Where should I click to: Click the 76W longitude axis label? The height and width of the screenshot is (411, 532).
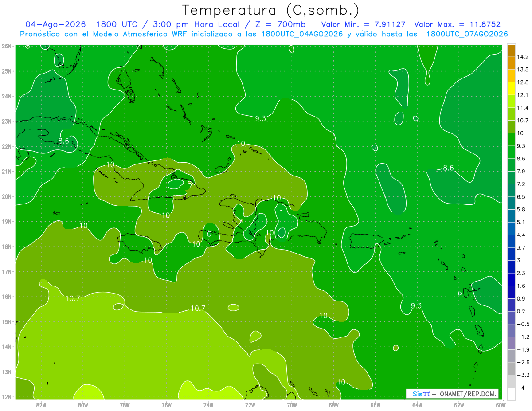166,404
